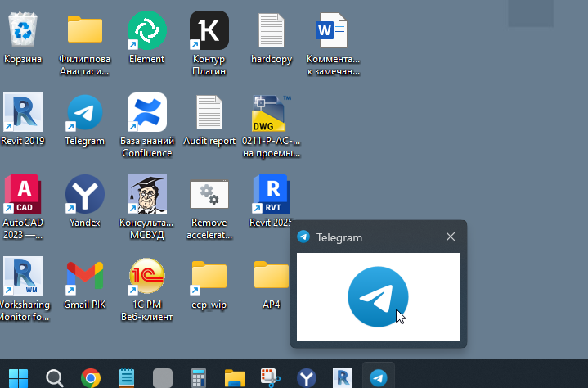Open Yandex Browser from the taskbar

[307, 378]
